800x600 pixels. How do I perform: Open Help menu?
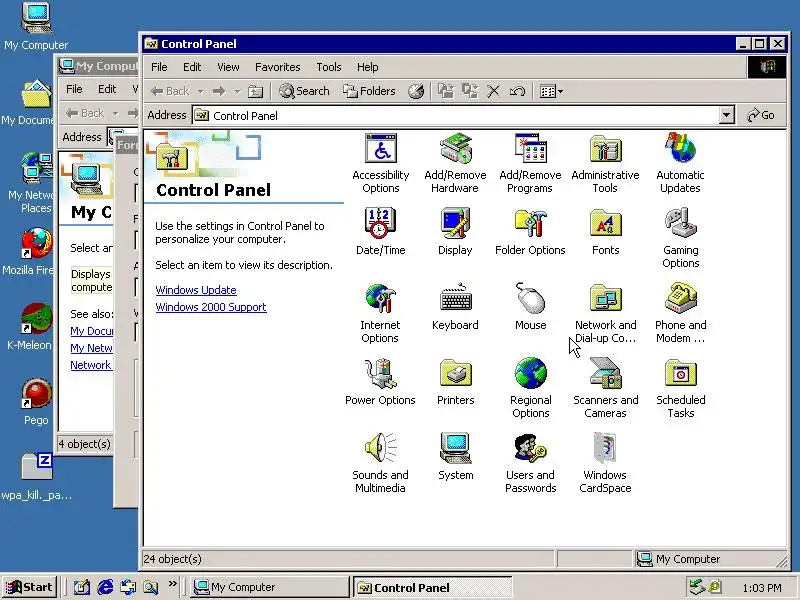367,67
